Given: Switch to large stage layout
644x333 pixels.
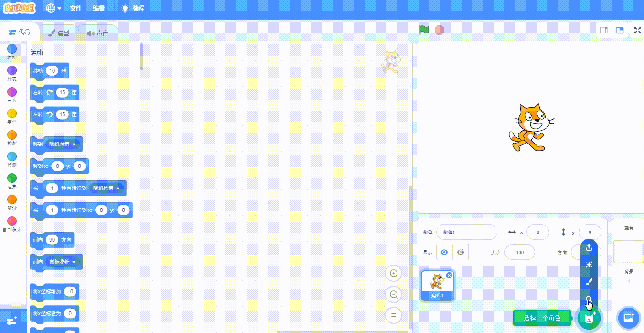Looking at the screenshot, I should click(x=620, y=30).
